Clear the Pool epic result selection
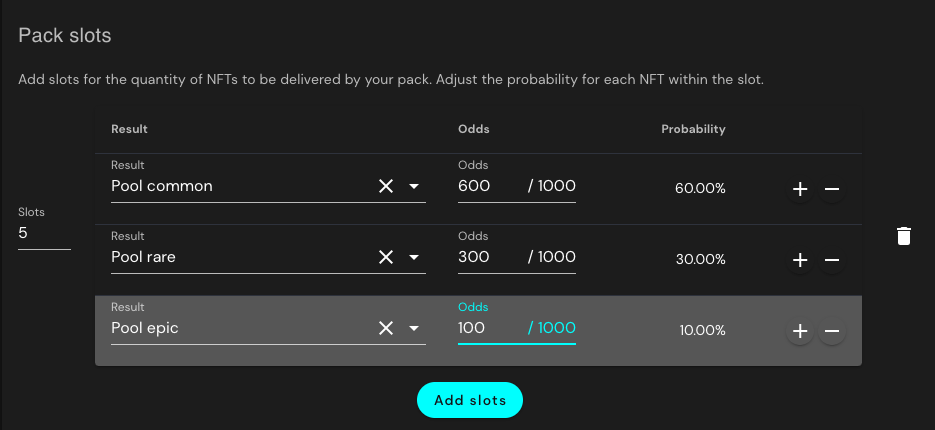 point(386,328)
